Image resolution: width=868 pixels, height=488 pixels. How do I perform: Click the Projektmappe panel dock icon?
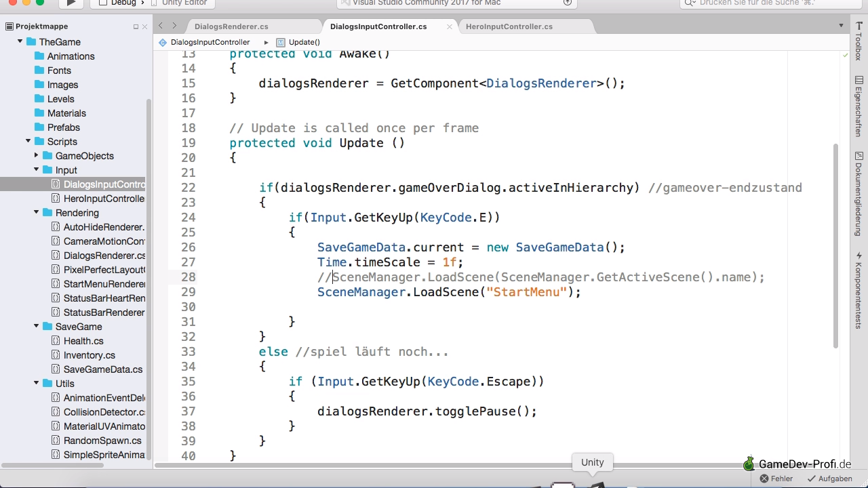tap(136, 26)
